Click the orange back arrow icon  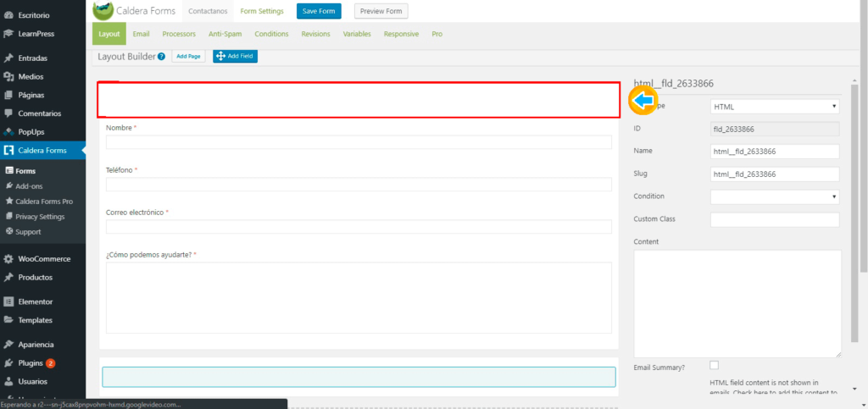[643, 101]
